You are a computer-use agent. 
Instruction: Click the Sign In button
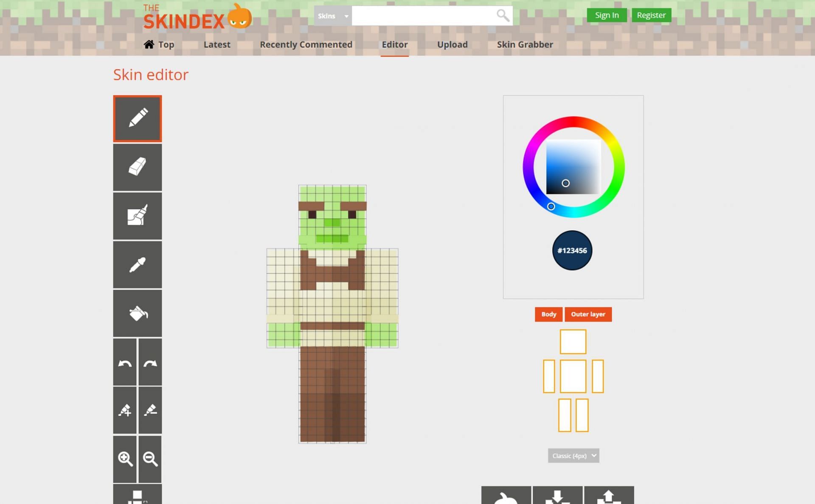tap(607, 14)
